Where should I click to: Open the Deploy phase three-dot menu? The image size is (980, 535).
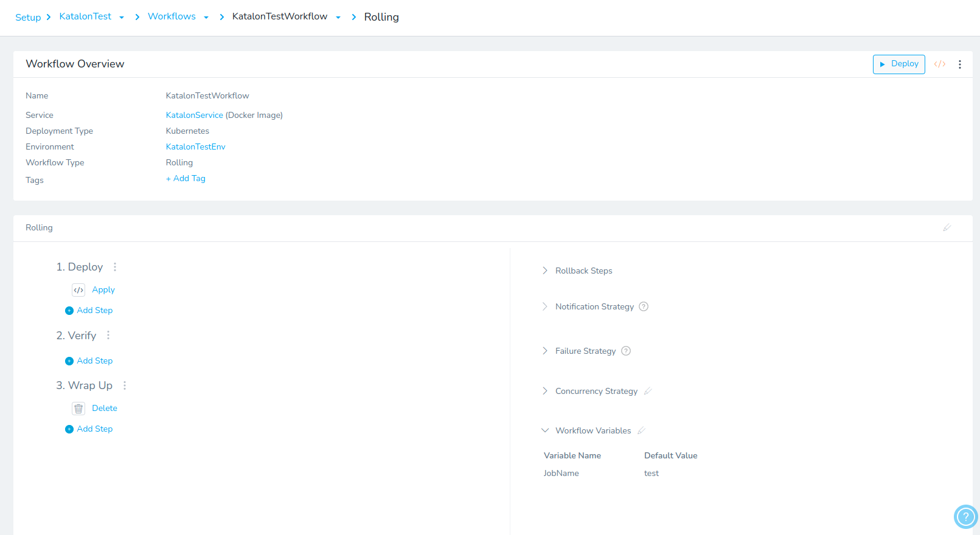pos(115,267)
